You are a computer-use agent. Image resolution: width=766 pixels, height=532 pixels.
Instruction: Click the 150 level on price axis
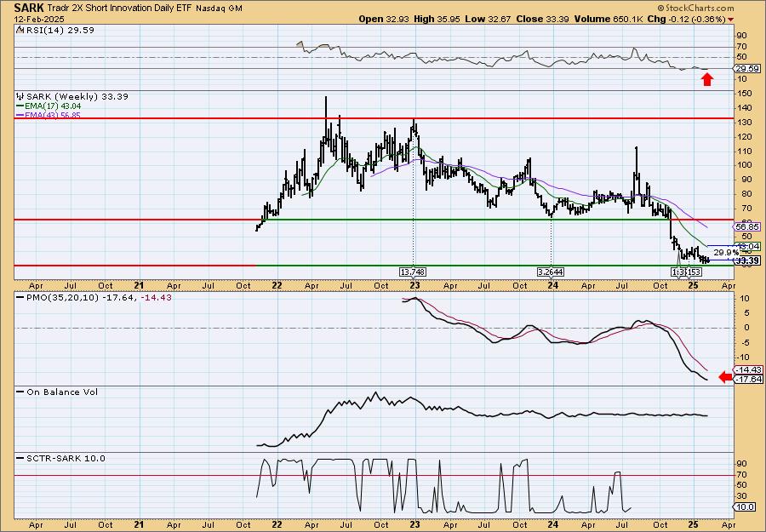point(745,94)
